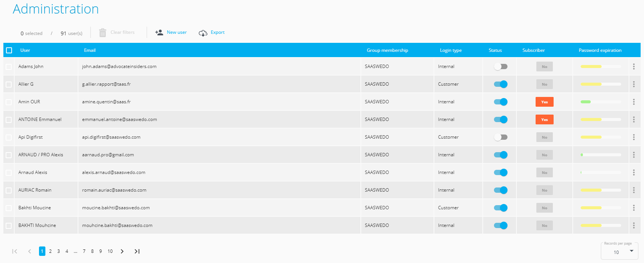Disable the status toggle for Amin OUR

point(500,102)
